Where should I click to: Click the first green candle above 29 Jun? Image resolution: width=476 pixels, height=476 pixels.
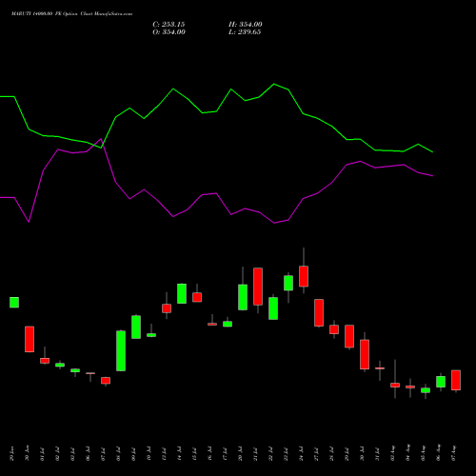[14, 302]
